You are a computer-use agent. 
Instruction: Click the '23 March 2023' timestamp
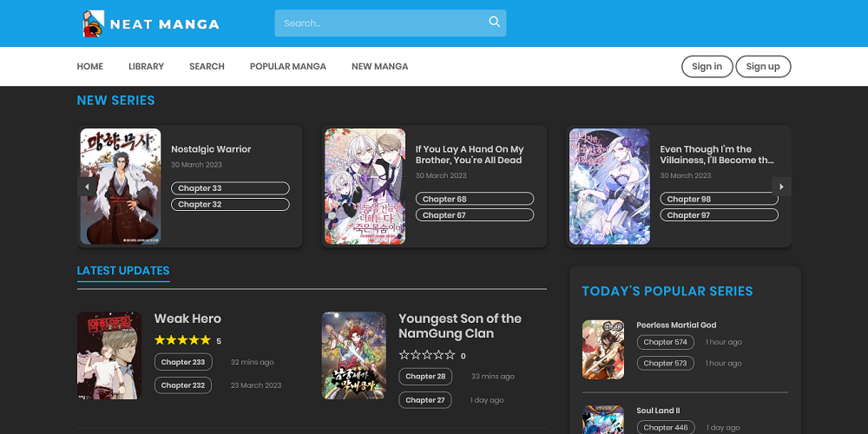tap(256, 385)
